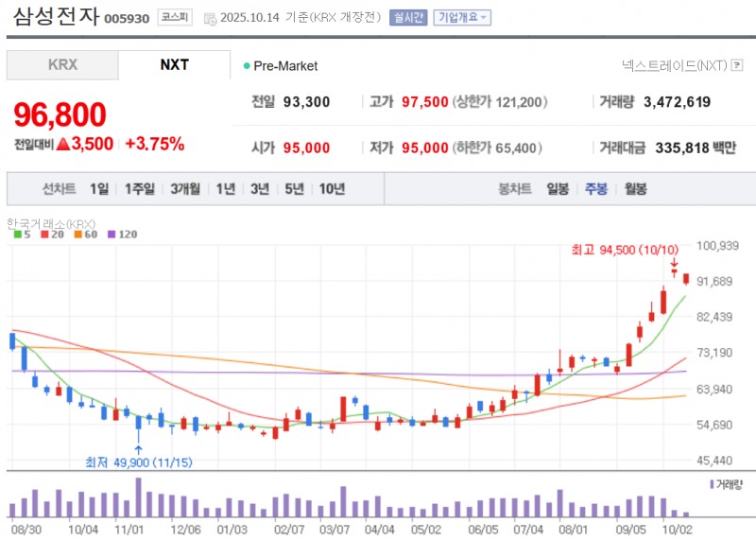Image resolution: width=756 pixels, height=540 pixels.
Task: Switch to the KRX tab
Action: (x=62, y=65)
